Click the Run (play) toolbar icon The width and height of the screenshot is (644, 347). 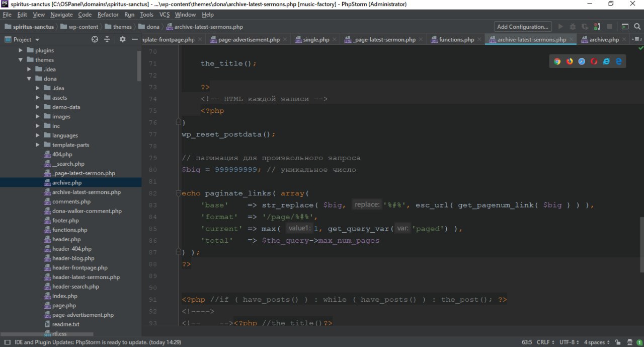click(x=560, y=27)
